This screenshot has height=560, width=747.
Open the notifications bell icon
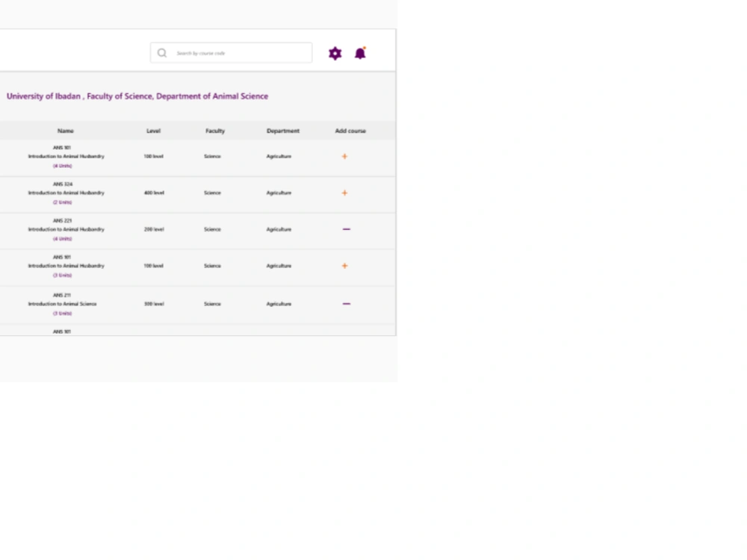point(360,54)
